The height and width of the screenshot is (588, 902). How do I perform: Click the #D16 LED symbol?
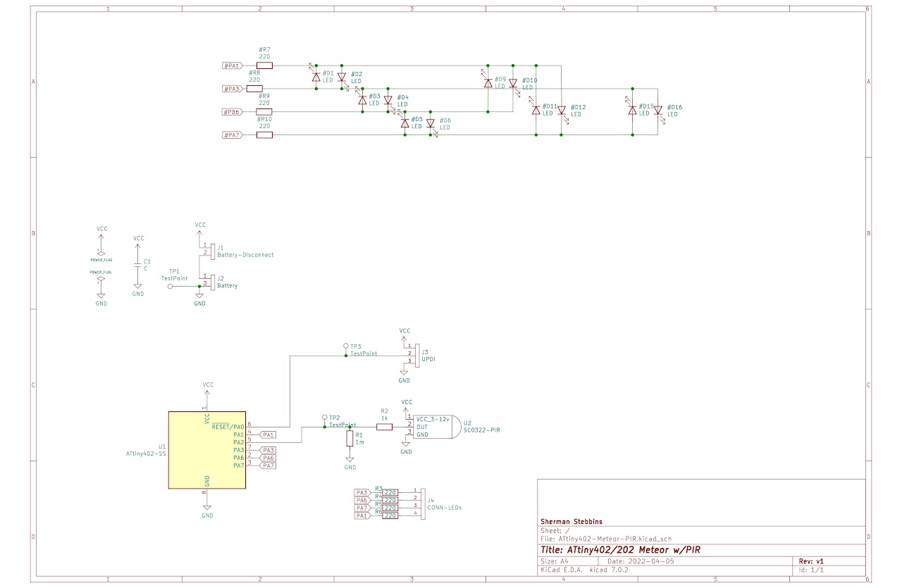tap(657, 111)
